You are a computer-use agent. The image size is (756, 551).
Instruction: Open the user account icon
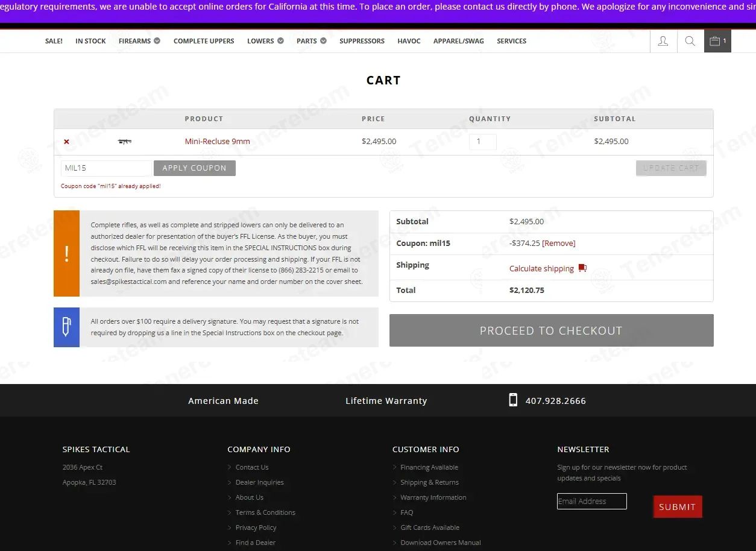(663, 41)
